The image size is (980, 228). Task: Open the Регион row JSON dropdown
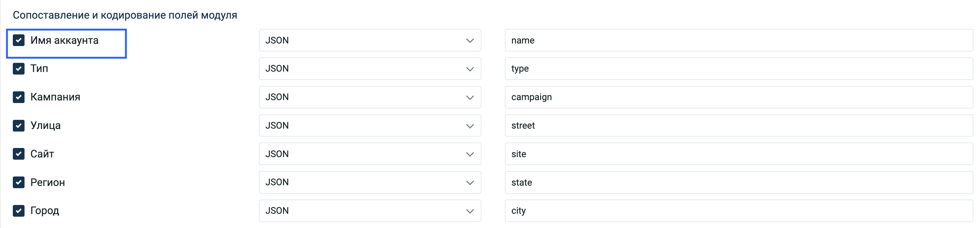click(370, 182)
